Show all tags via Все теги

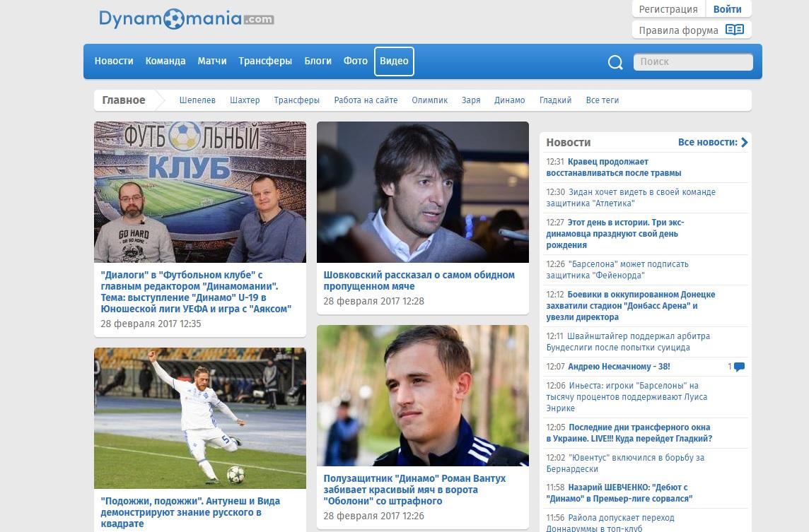[602, 100]
